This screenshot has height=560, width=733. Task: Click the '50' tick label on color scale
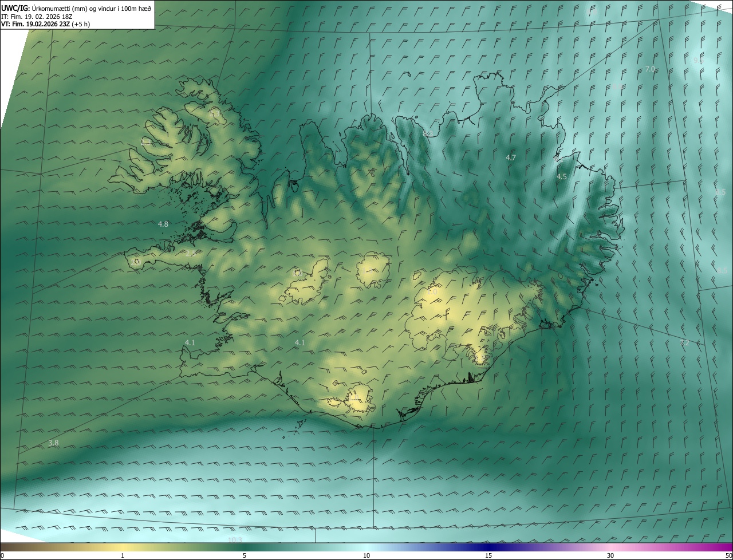(728, 555)
